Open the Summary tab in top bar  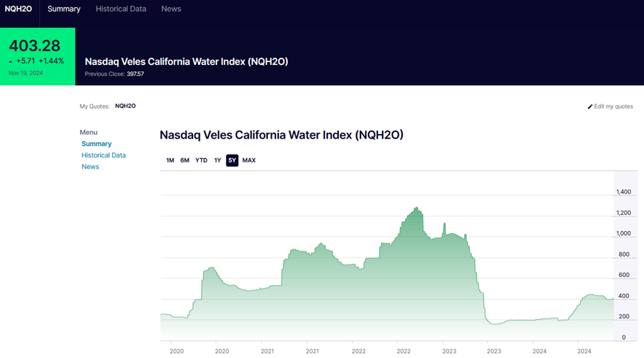pos(64,9)
